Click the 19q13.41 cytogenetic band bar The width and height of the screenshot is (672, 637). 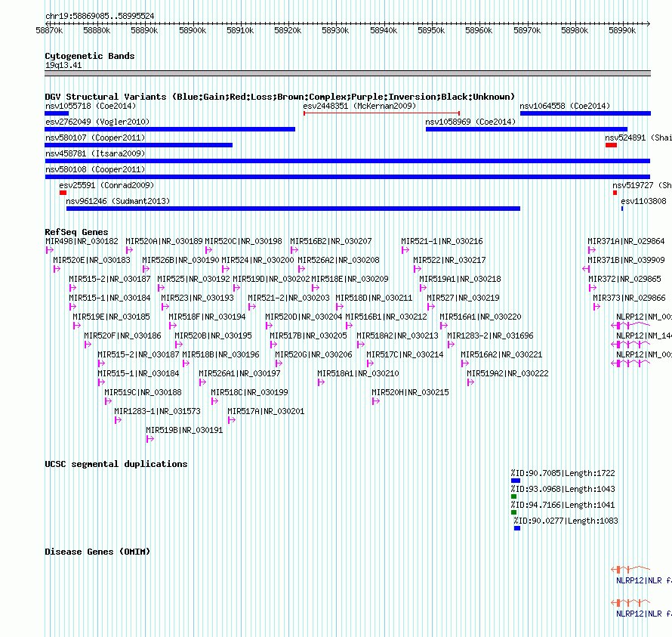347,73
